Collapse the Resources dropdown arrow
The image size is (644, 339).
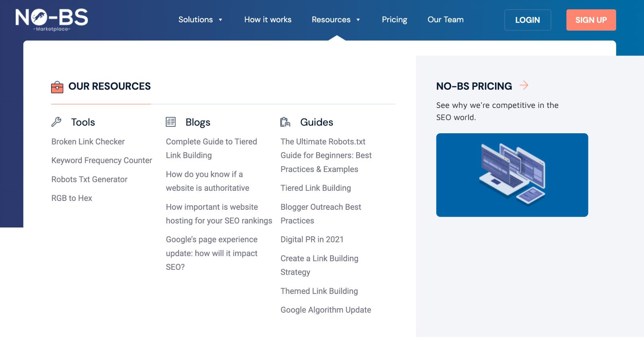358,20
